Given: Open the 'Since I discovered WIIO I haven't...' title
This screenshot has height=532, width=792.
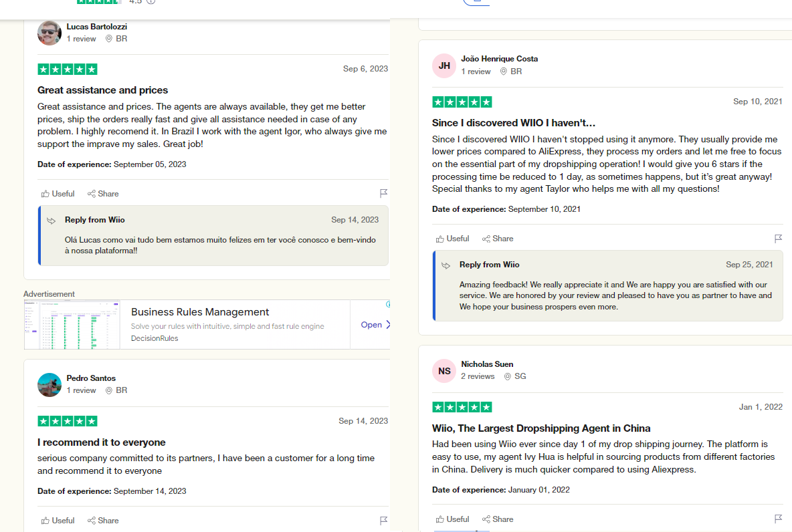Looking at the screenshot, I should coord(514,123).
